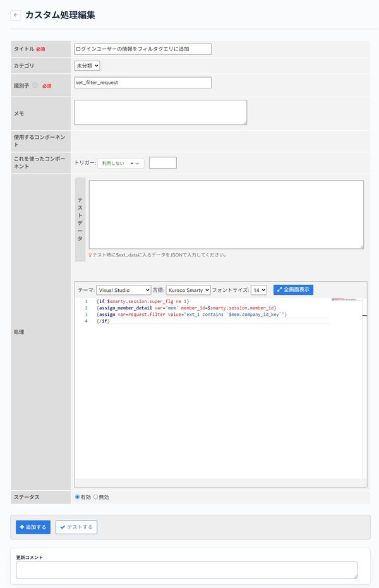The width and height of the screenshot is (379, 588).
Task: Click the 識別子 field with set_filter_request
Action: point(143,83)
